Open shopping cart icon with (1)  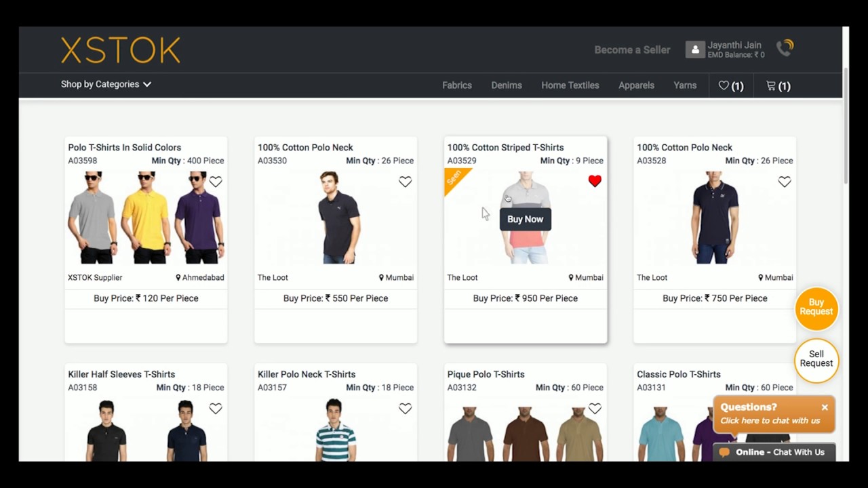tap(778, 86)
